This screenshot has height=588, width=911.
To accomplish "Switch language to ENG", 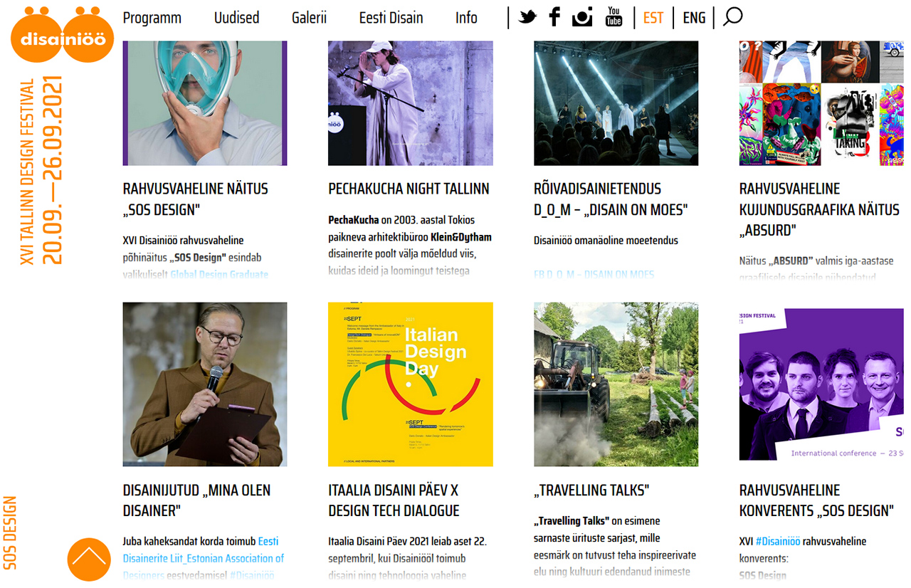I will [694, 18].
